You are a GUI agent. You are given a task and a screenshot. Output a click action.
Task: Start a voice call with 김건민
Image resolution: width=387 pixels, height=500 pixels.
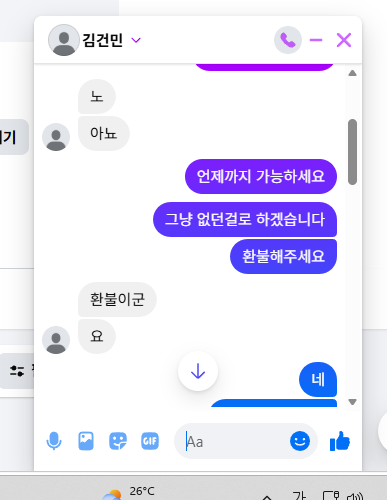pyautogui.click(x=288, y=40)
